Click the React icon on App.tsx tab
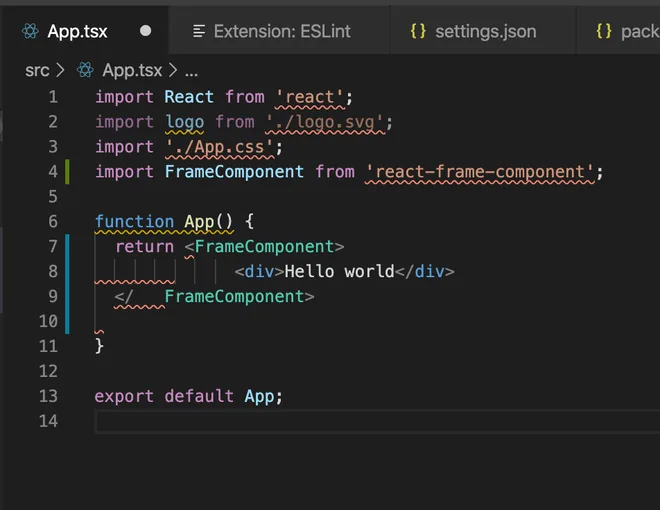Screen dimensions: 660x510 click(30, 31)
